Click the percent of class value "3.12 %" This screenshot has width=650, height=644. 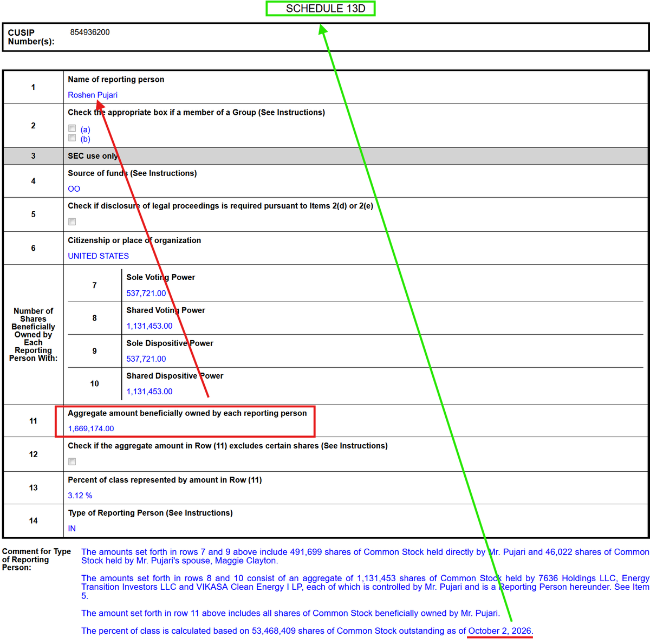coord(80,496)
